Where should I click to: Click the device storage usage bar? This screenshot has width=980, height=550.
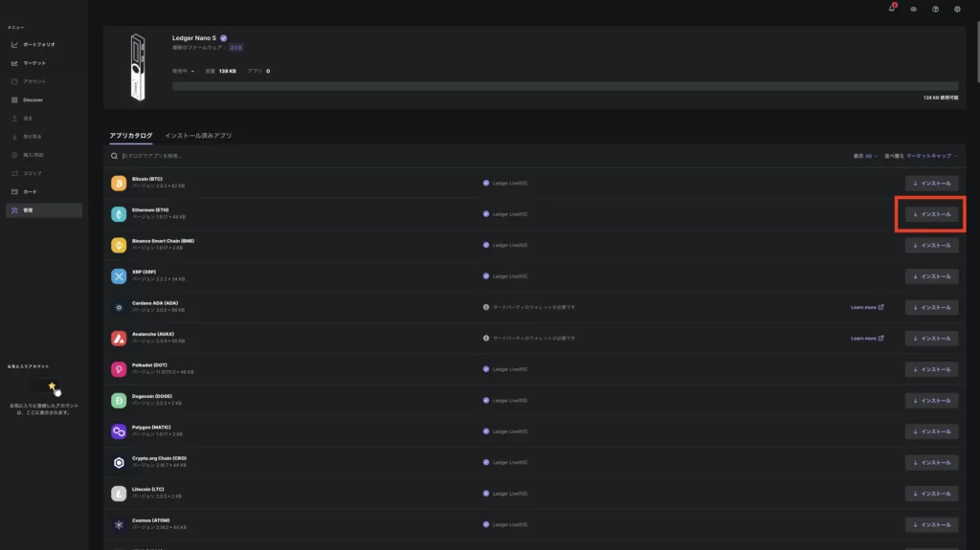pyautogui.click(x=565, y=86)
